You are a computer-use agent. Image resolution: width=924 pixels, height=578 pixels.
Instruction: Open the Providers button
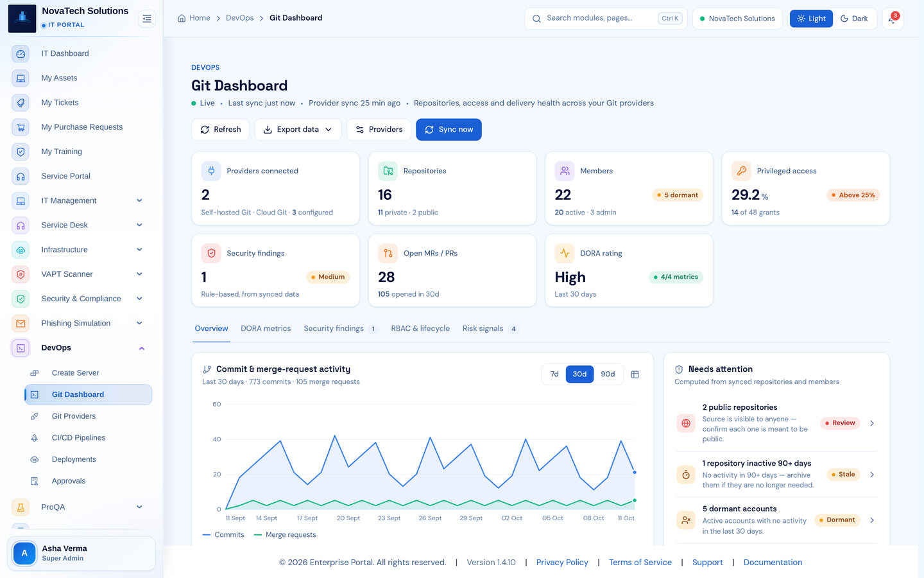pyautogui.click(x=379, y=130)
